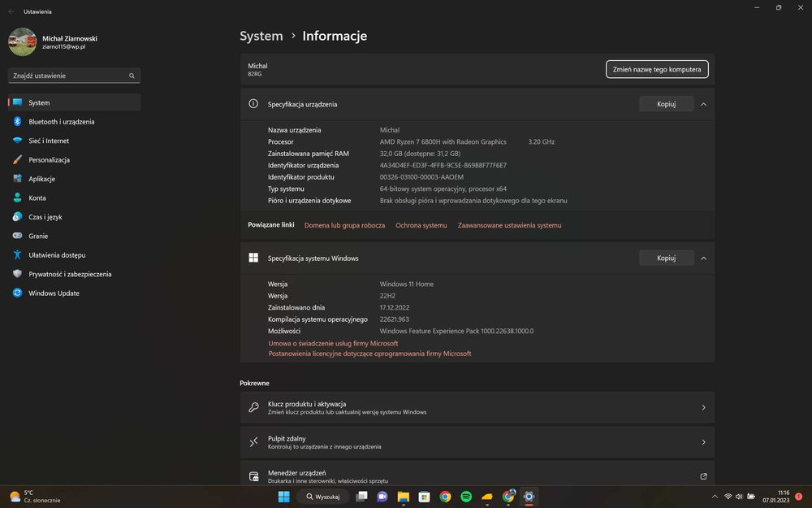Image resolution: width=812 pixels, height=508 pixels.
Task: Click the Wyszukaj taskbar search box
Action: (x=322, y=497)
